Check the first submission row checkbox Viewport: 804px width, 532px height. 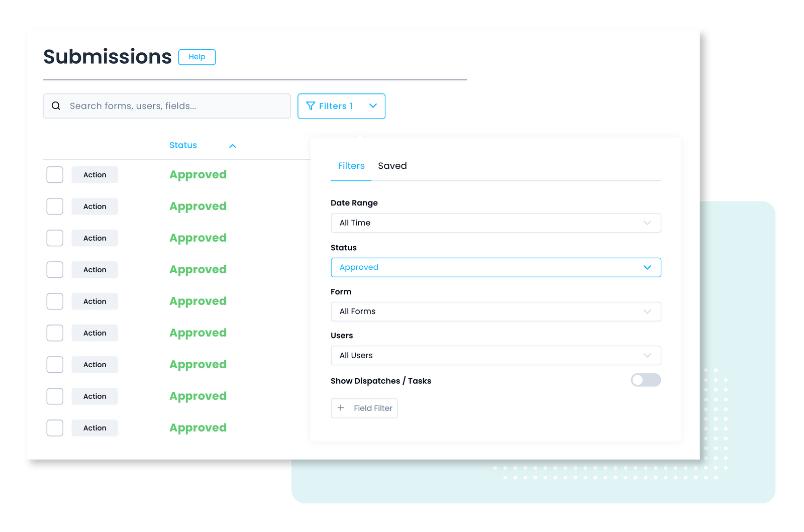(54, 174)
